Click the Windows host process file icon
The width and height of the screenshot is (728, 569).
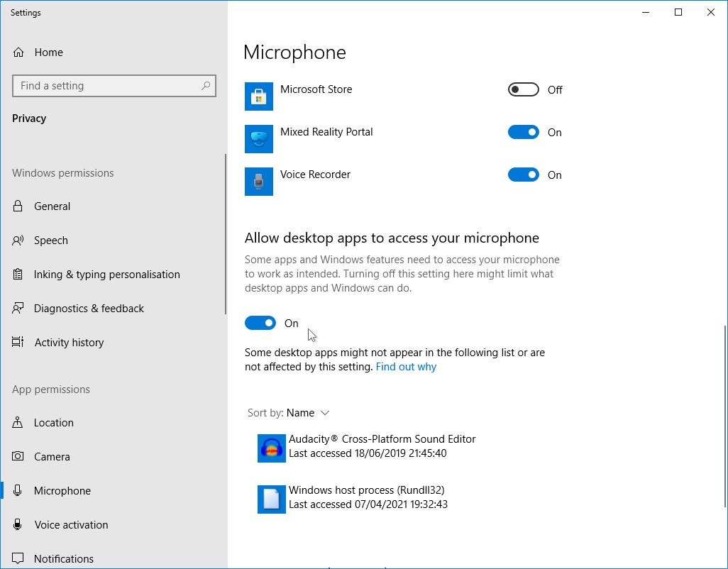[x=272, y=499]
